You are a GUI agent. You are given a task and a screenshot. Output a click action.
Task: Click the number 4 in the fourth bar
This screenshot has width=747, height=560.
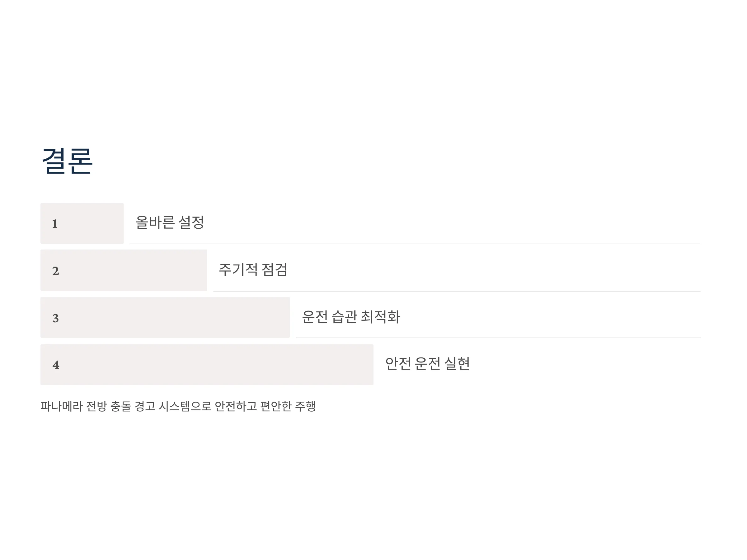click(x=56, y=365)
